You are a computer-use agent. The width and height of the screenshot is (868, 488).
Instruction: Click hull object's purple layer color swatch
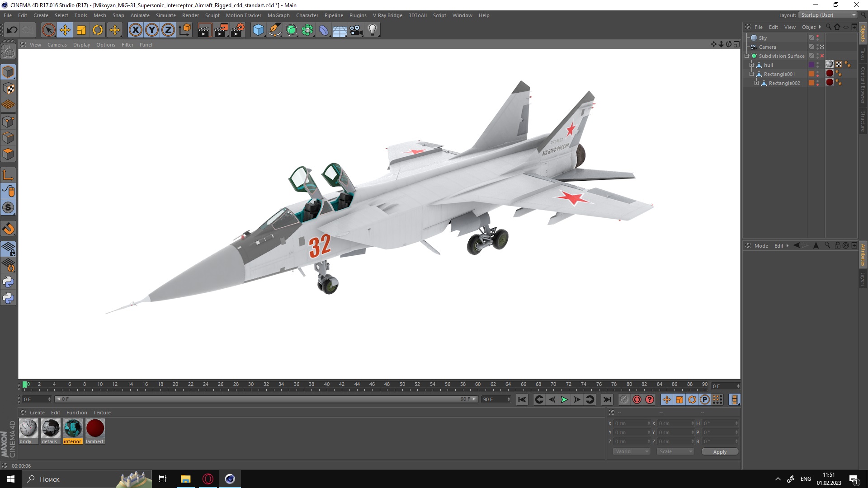[x=811, y=65]
